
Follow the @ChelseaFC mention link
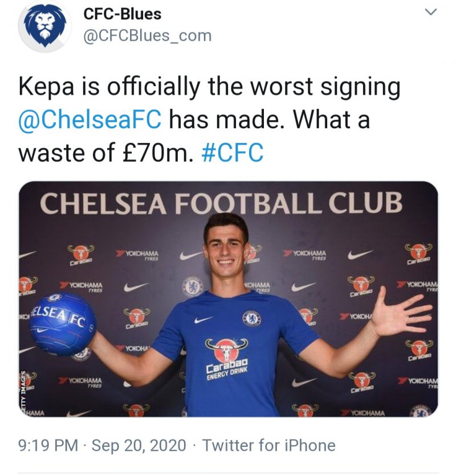coord(90,120)
